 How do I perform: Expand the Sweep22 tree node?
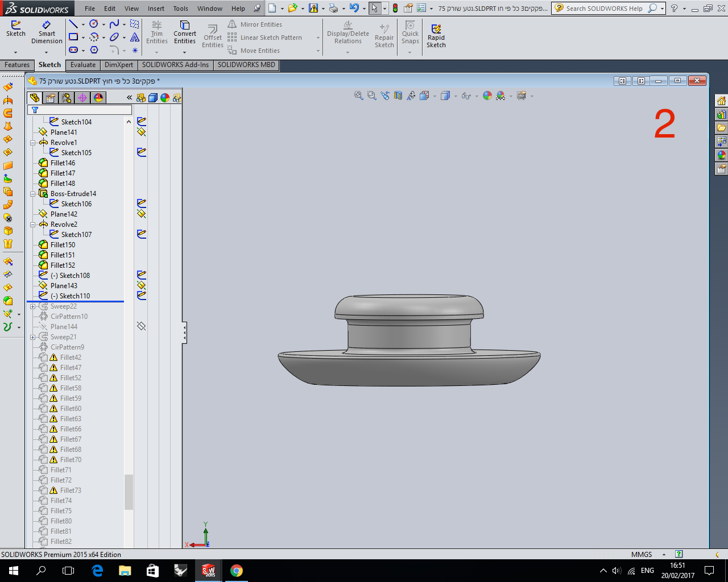tap(33, 306)
